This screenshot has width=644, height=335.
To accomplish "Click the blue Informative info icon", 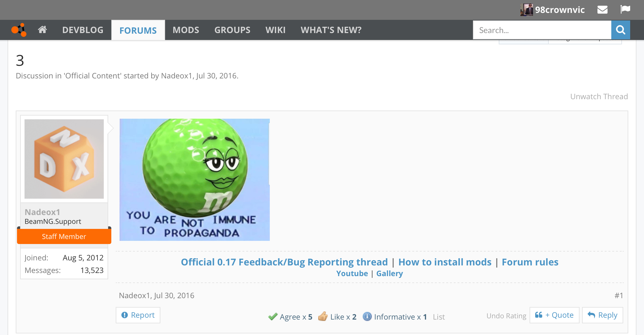I will [367, 316].
